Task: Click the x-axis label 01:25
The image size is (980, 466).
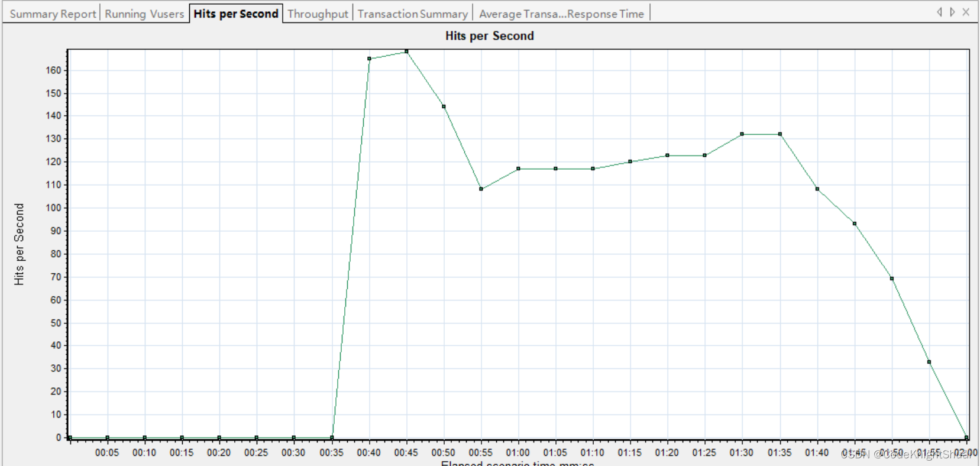Action: (x=704, y=453)
